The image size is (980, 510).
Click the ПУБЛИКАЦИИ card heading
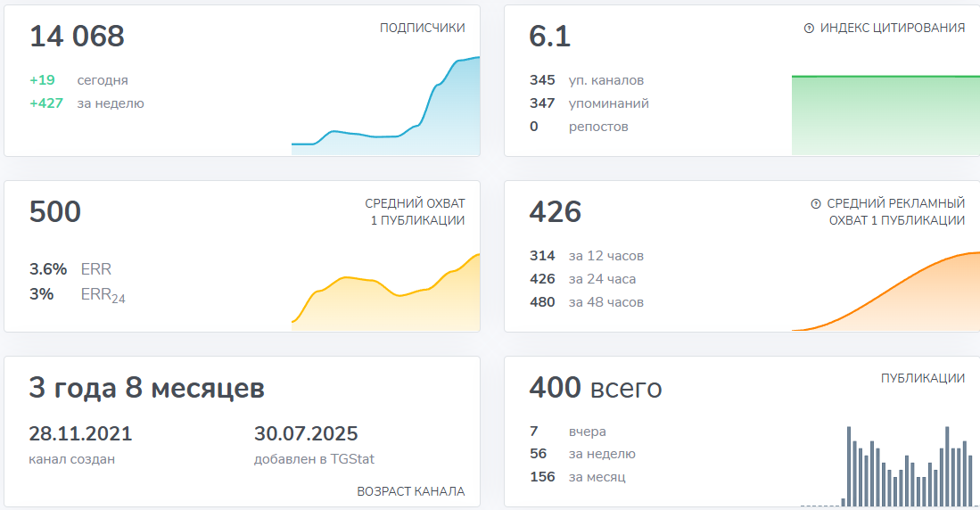click(x=923, y=378)
